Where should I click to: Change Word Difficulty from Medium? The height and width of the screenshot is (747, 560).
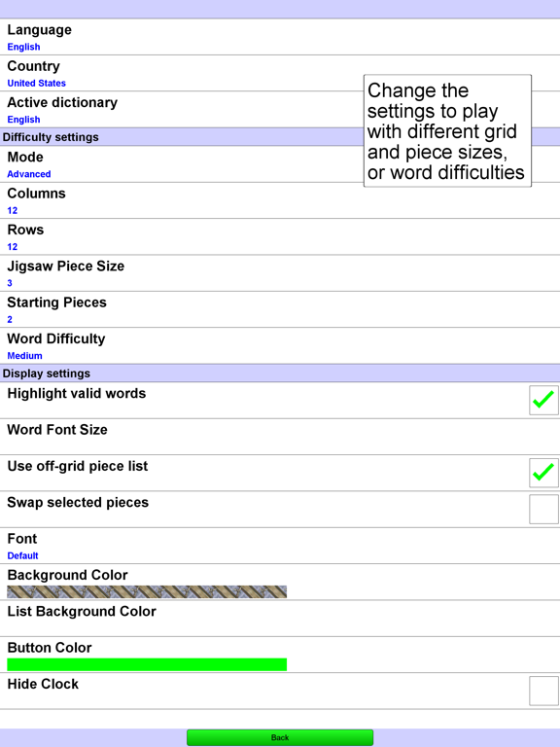(x=280, y=345)
